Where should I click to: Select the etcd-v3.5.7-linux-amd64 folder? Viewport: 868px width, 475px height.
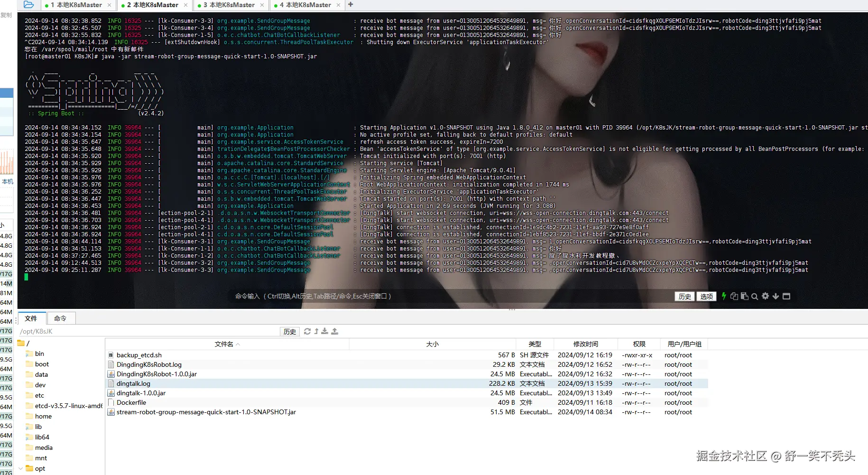click(x=65, y=406)
